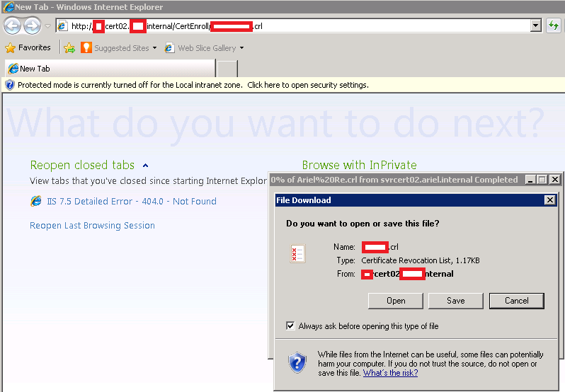
Task: Click the blue question shield icon
Action: (297, 363)
